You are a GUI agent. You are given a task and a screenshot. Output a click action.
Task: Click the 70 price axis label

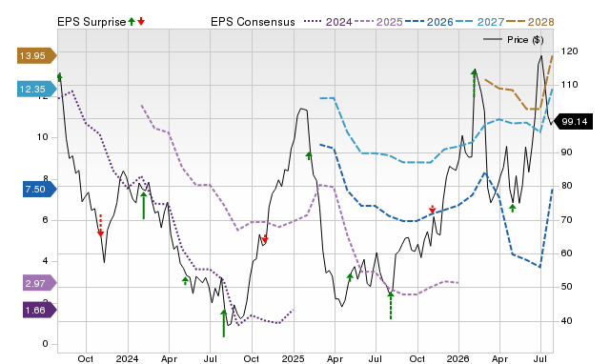click(x=567, y=220)
